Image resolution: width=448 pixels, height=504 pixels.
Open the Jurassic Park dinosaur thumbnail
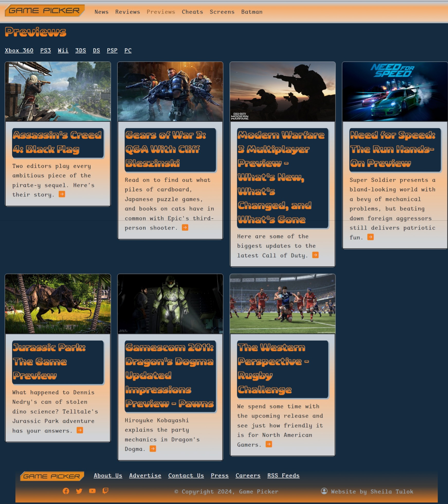[x=58, y=304]
